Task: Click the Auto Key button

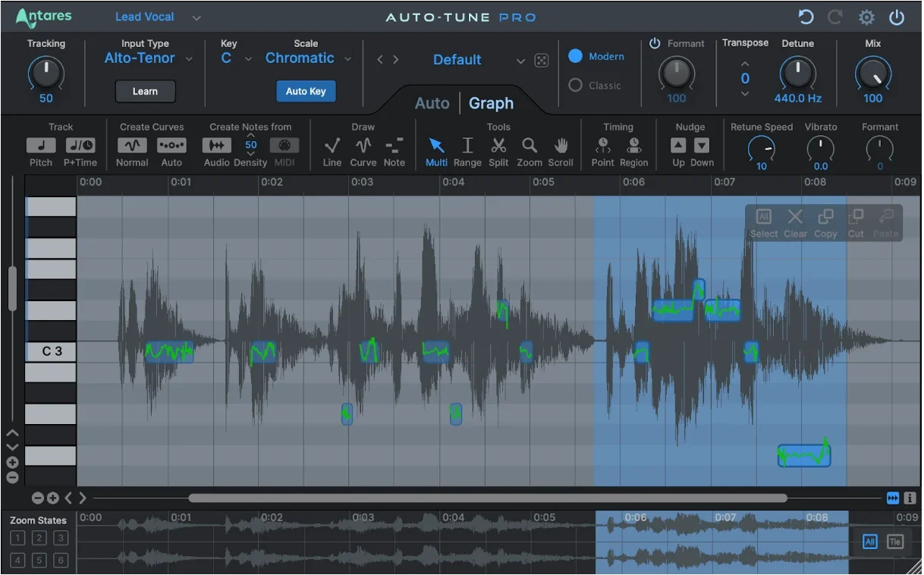Action: click(x=306, y=91)
